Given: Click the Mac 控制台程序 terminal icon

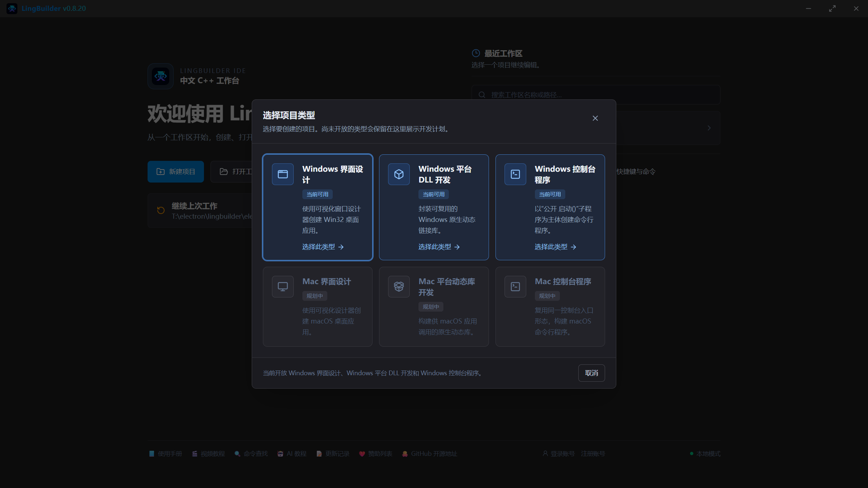Looking at the screenshot, I should click(x=515, y=287).
